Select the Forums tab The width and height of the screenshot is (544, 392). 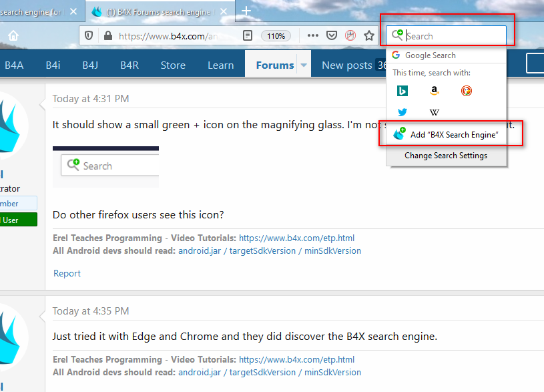[x=275, y=65]
